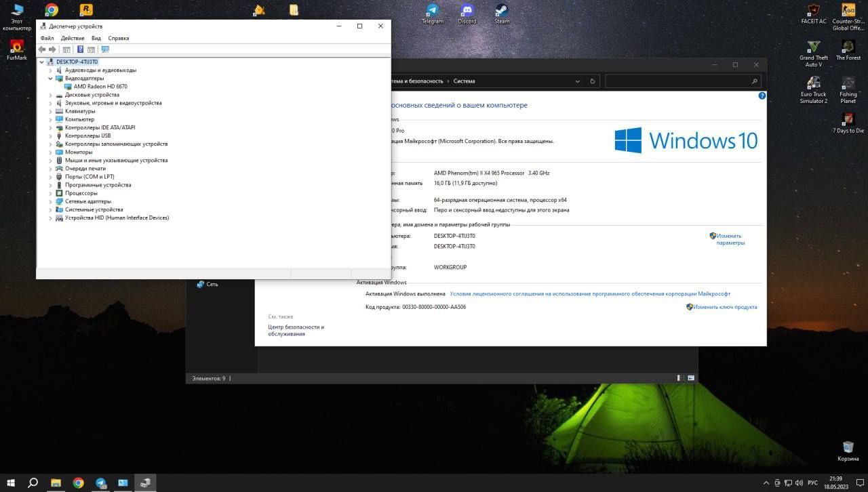The image size is (868, 492).
Task: Open Chrome from the taskbar
Action: 79,483
